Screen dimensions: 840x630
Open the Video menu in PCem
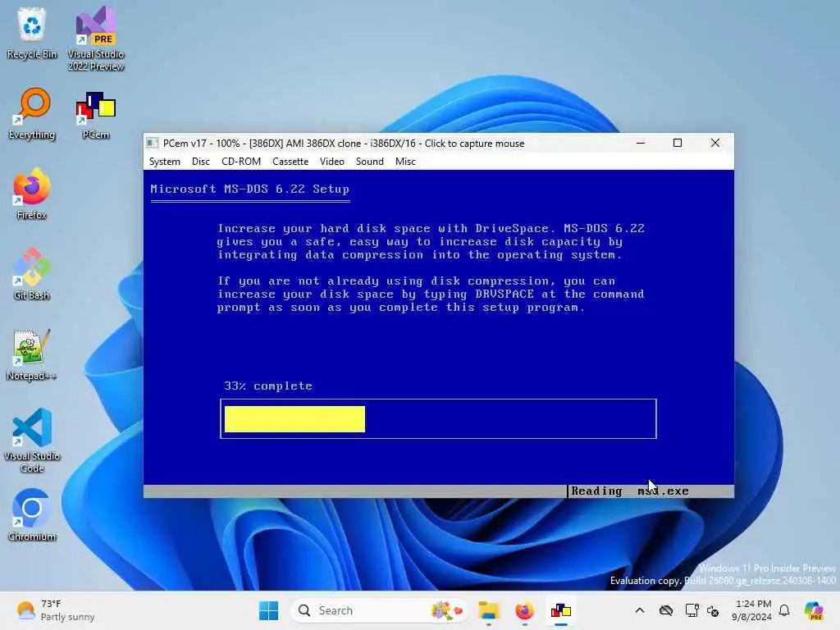pyautogui.click(x=332, y=162)
